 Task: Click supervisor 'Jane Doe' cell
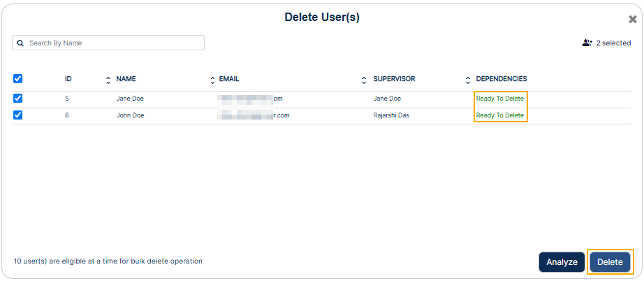click(x=387, y=99)
